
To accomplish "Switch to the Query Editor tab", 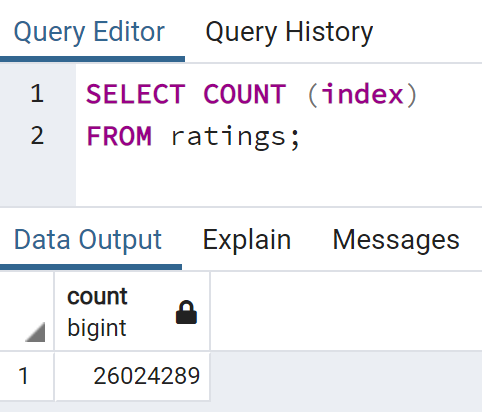I will pyautogui.click(x=89, y=32).
